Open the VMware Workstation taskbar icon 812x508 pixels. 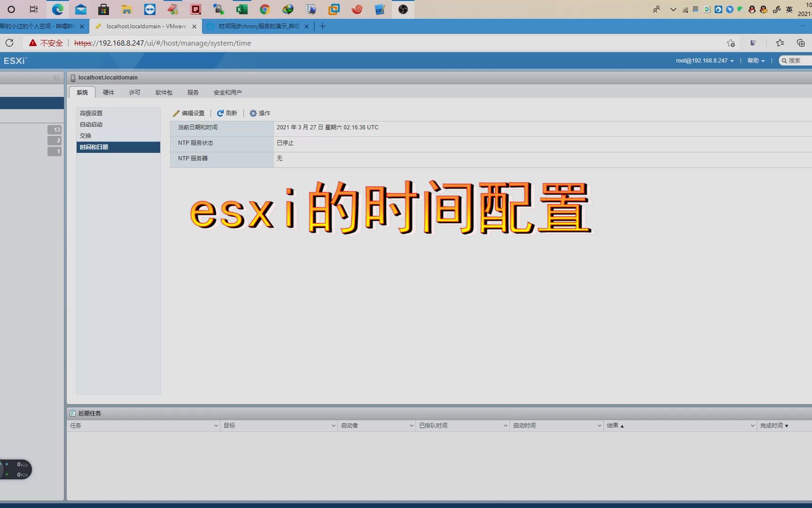(334, 9)
